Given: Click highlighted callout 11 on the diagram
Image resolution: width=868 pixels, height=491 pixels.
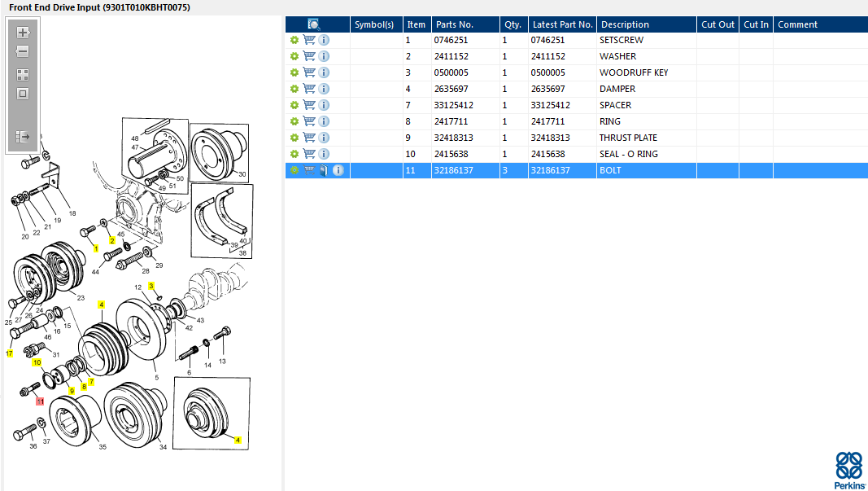Looking at the screenshot, I should [40, 401].
